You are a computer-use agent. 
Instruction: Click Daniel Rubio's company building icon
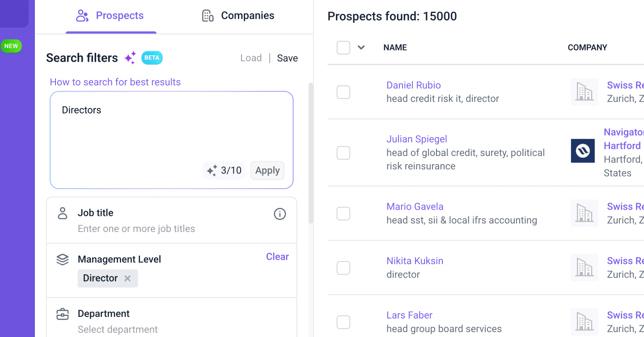pyautogui.click(x=584, y=92)
